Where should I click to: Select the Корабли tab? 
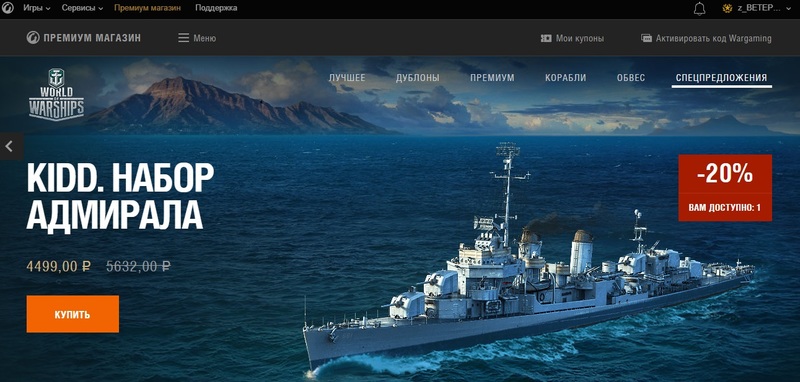pos(565,78)
